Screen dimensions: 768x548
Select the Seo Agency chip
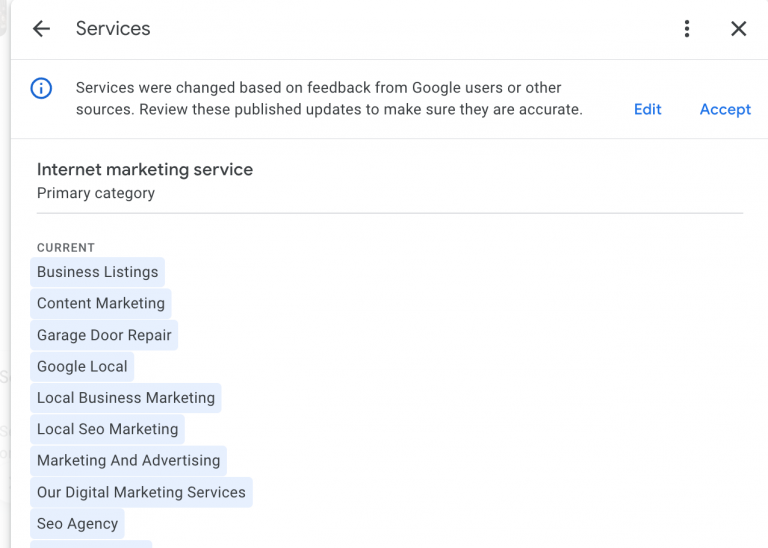click(77, 523)
